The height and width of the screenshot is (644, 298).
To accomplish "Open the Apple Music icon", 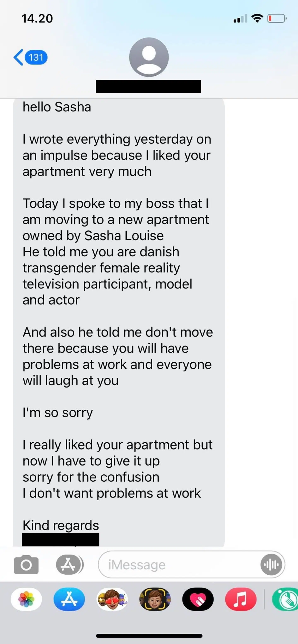I will click(240, 599).
